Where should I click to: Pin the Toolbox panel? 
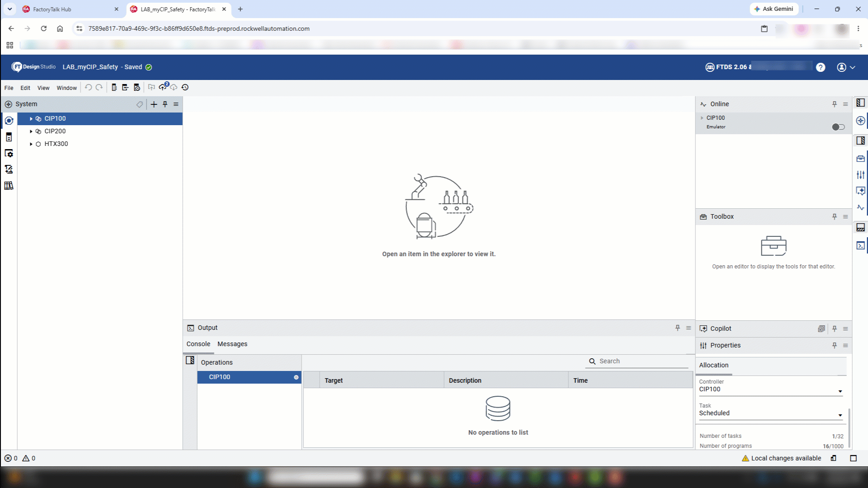tap(835, 217)
